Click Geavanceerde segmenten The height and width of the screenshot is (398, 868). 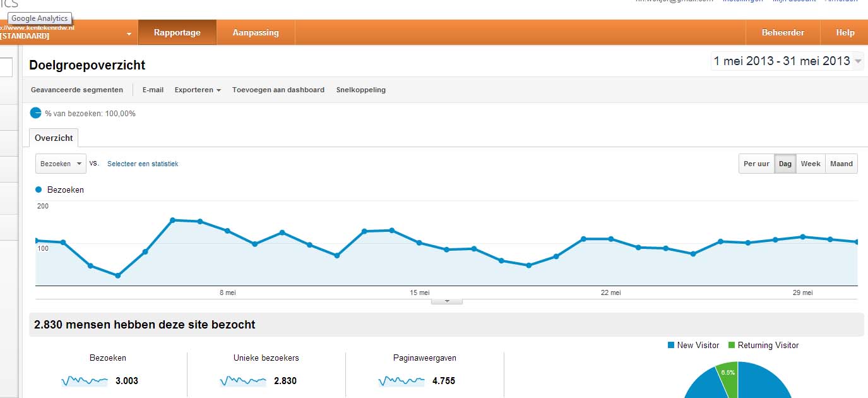[x=77, y=90]
